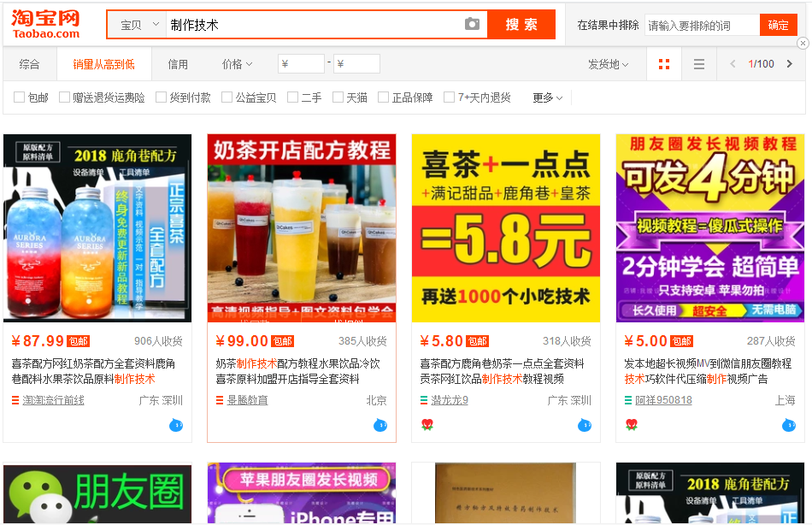Close the exclusion filter bar
This screenshot has width=812, height=525.
tap(803, 43)
